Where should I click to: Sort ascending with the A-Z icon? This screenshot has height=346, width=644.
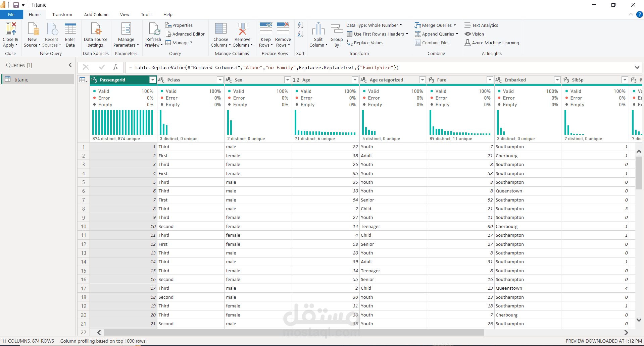(301, 25)
